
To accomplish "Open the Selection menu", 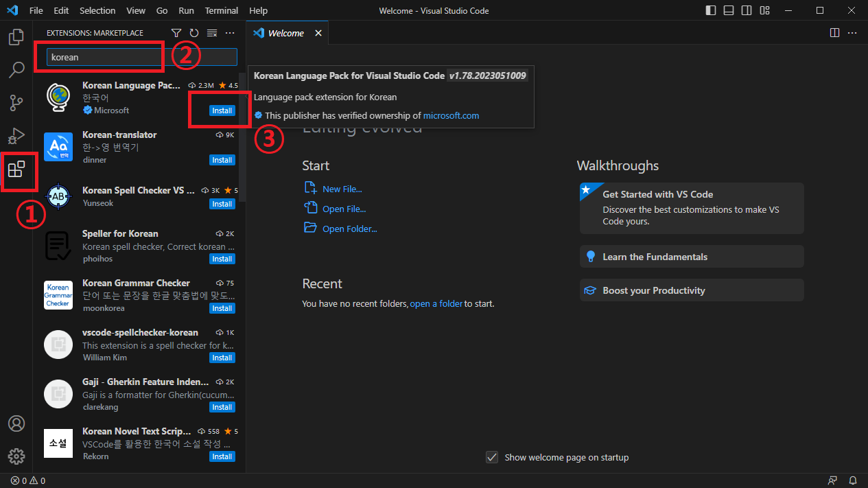I will click(97, 11).
